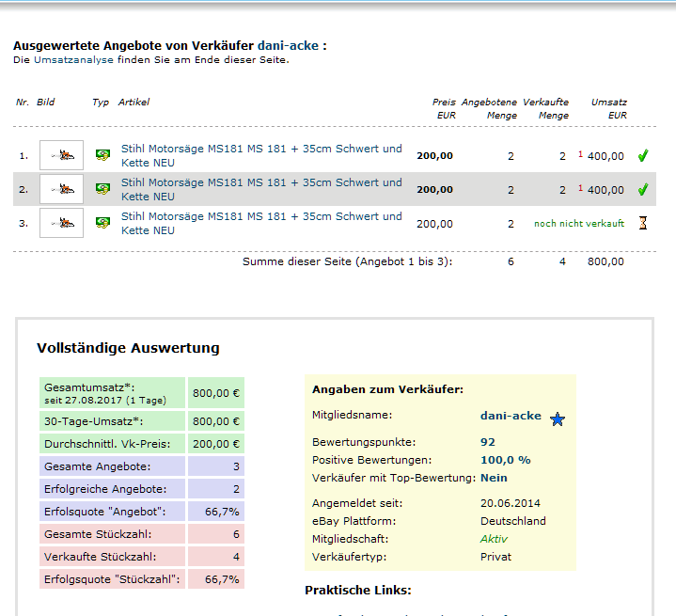Click the green checkmark on listing 2
Image resolution: width=676 pixels, height=616 pixels.
point(643,189)
